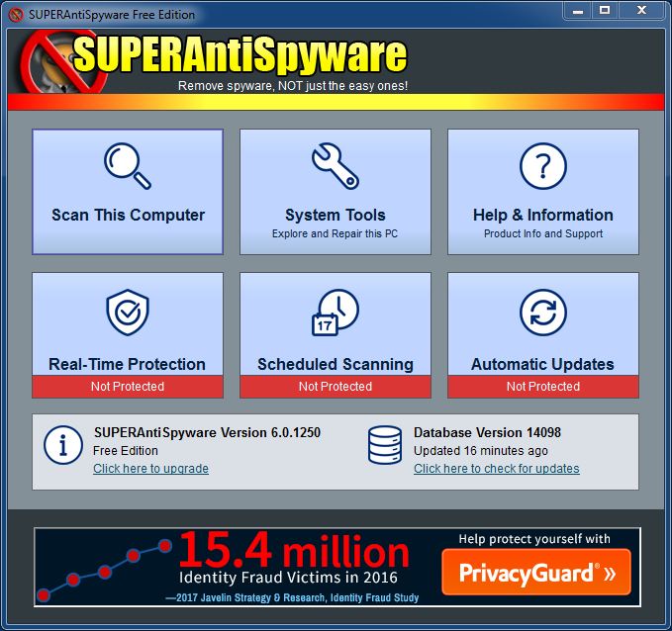Click SUPERAntiSpyware Version 6.0.1250 text

tap(207, 432)
